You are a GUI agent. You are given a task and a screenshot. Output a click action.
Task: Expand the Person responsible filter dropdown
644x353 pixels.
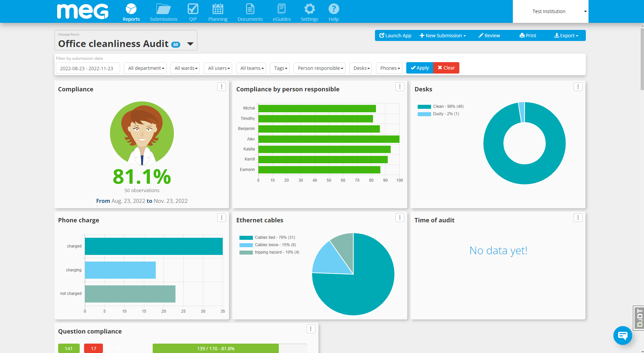[x=320, y=68]
